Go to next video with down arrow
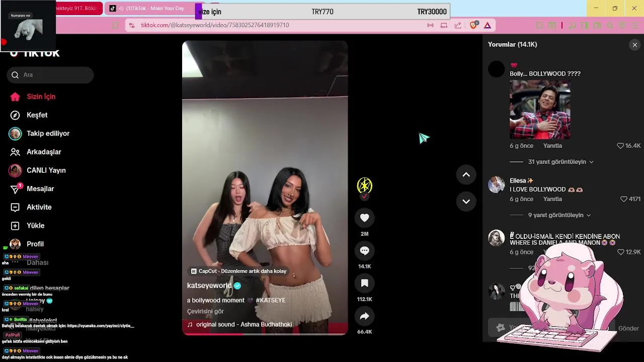The image size is (644, 362). coord(466,201)
